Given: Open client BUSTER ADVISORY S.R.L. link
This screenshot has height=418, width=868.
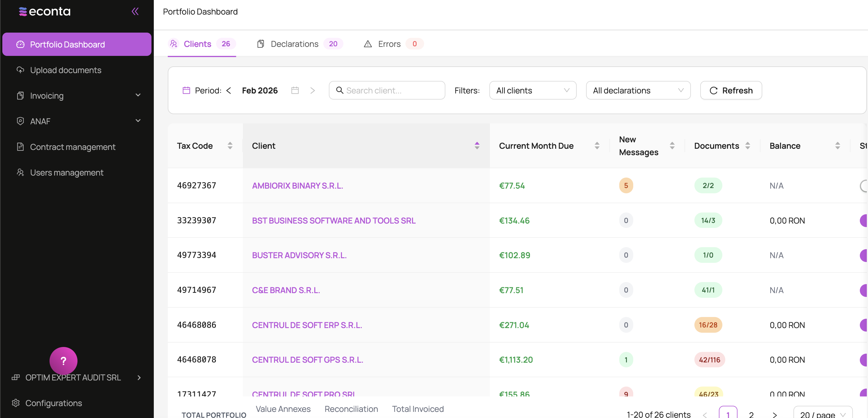Looking at the screenshot, I should tap(299, 255).
